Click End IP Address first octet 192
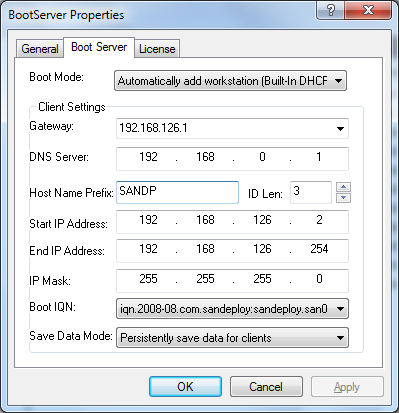 coord(148,249)
